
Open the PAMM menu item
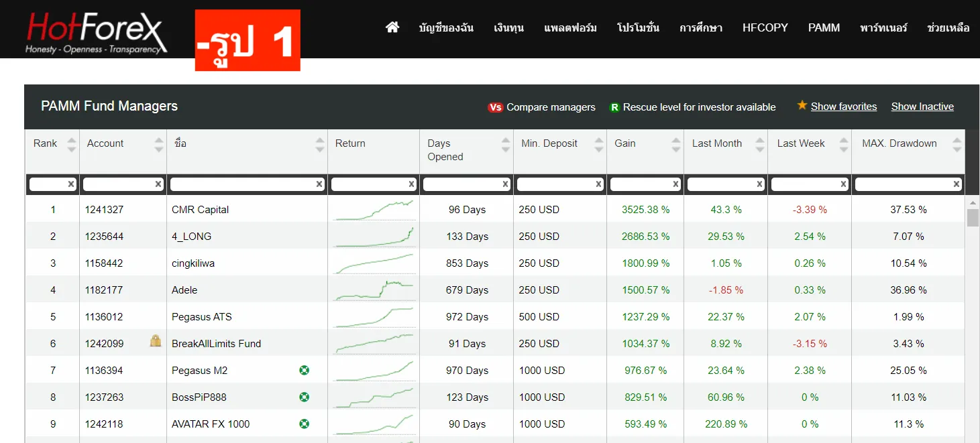click(x=824, y=28)
